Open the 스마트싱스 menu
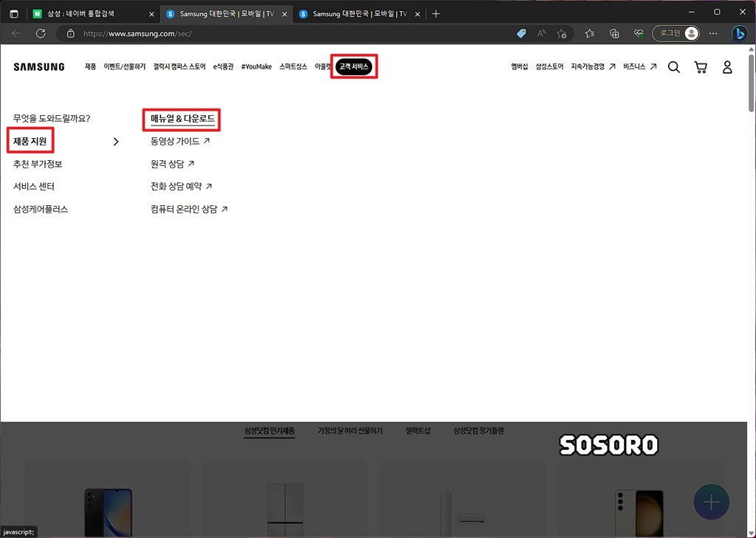756x538 pixels. click(293, 67)
